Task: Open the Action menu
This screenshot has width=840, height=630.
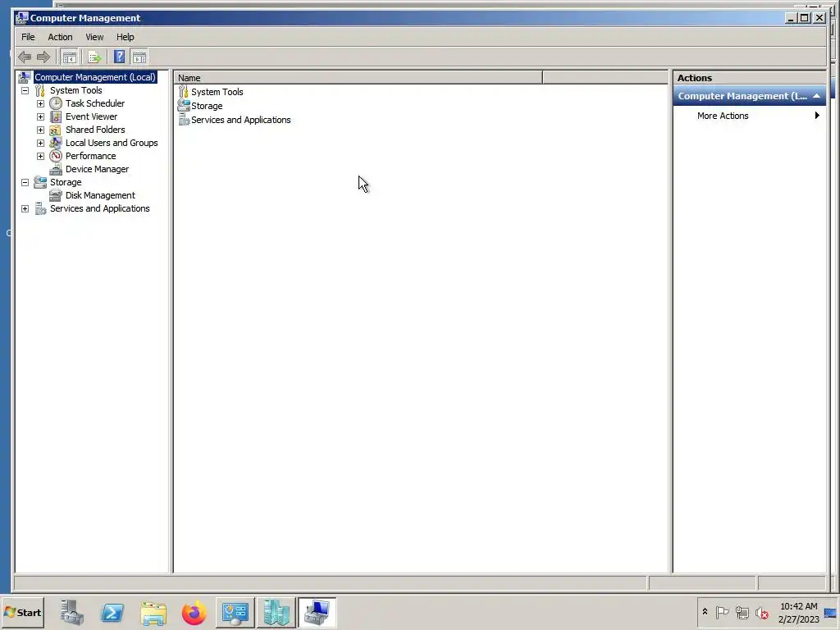Action: [x=60, y=37]
